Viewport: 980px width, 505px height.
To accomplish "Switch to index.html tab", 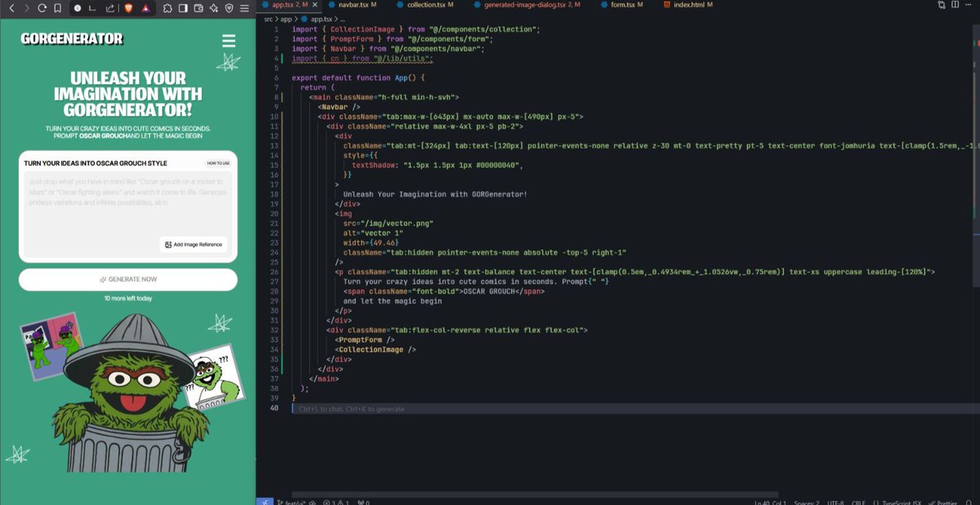I will pos(688,5).
